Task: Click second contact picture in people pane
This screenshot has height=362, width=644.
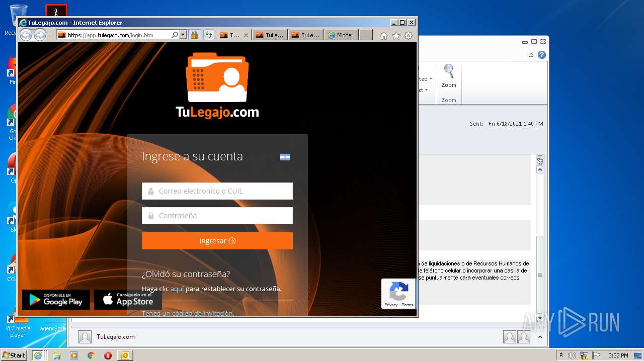Action: pyautogui.click(x=524, y=337)
